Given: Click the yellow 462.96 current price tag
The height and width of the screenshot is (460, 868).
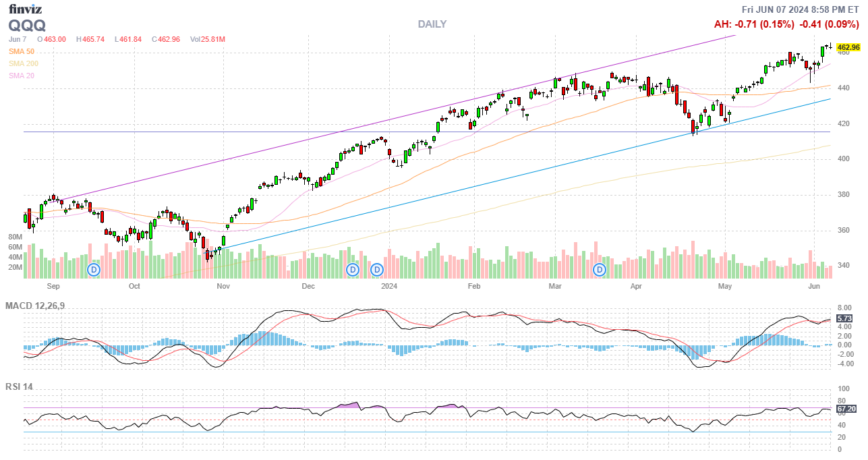Looking at the screenshot, I should click(x=848, y=47).
